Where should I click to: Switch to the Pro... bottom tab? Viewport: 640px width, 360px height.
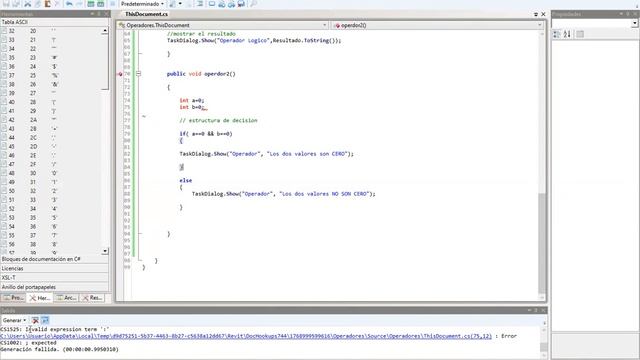[13, 298]
